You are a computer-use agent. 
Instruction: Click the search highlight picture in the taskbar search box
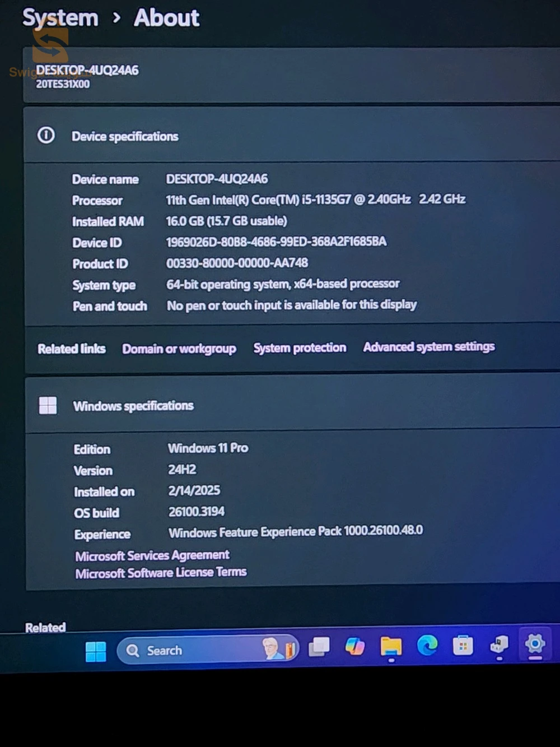coord(278,648)
